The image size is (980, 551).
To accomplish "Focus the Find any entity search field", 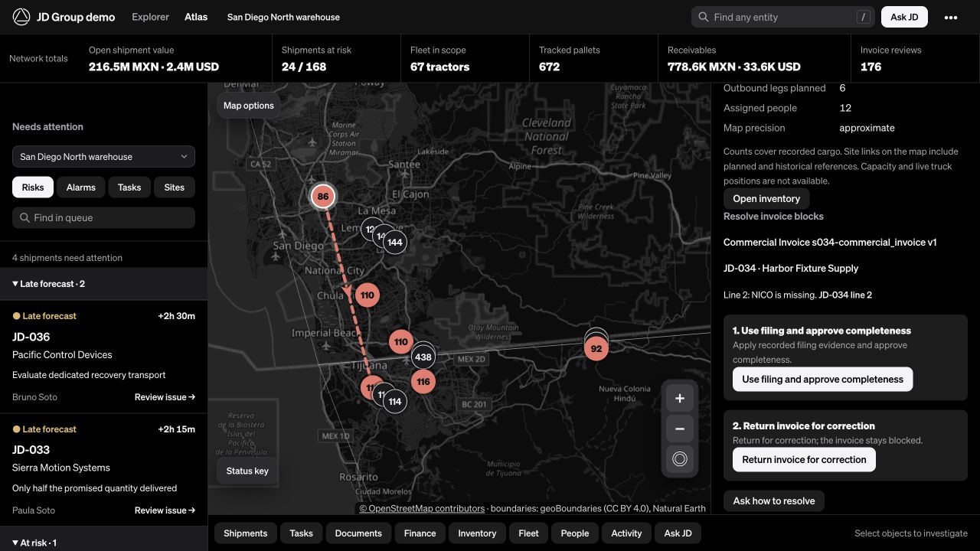I will coord(783,17).
